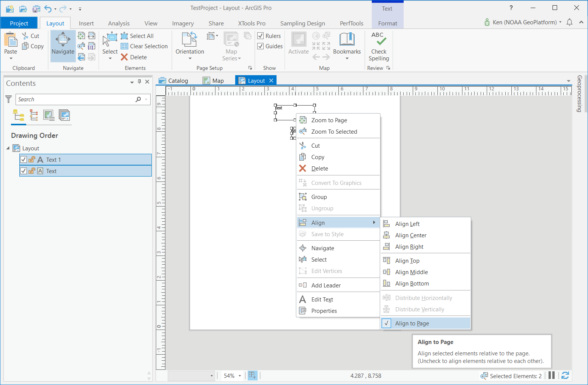
Task: Switch to the Map view tab
Action: (214, 81)
